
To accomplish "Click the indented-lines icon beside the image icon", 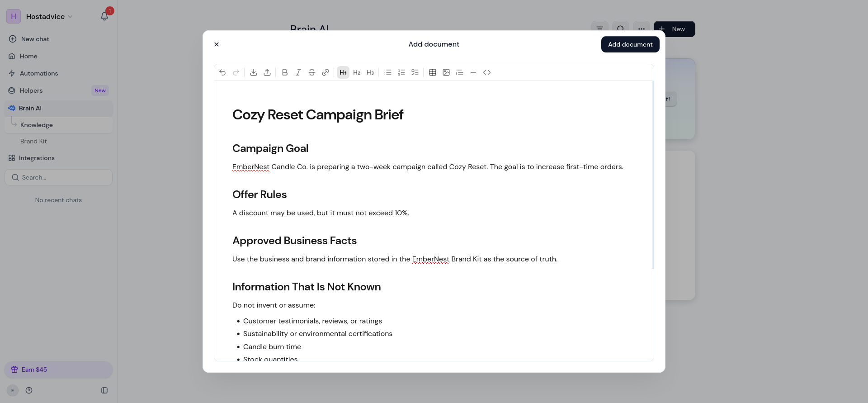I will [460, 72].
